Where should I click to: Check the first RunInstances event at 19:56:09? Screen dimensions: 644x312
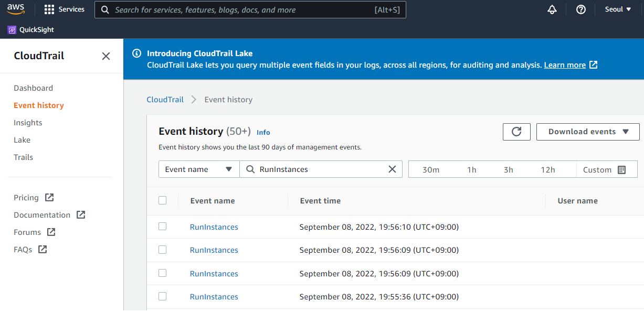tap(163, 250)
